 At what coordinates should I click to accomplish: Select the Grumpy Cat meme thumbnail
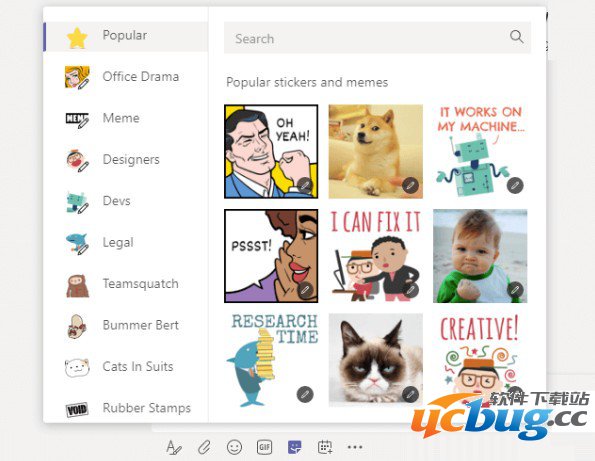376,360
